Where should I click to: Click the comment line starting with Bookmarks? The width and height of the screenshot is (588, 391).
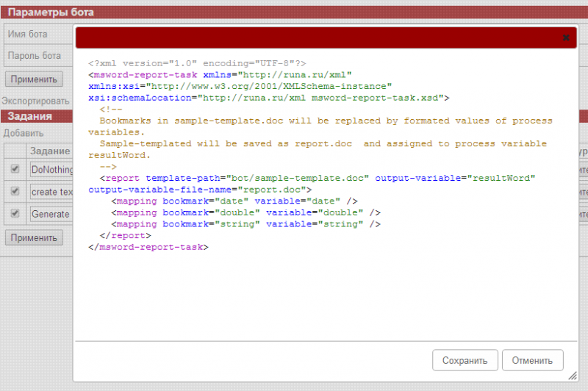click(326, 121)
